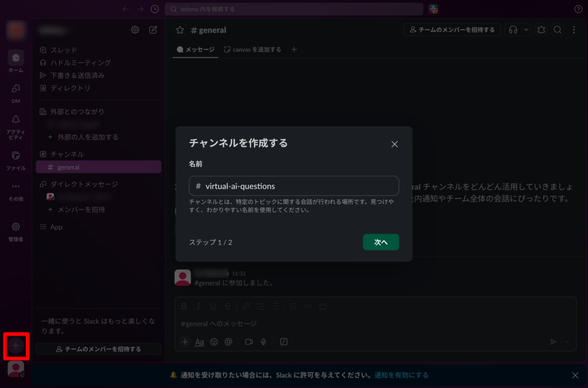Open その他 more menu in sidebar
Image resolution: width=588 pixels, height=388 pixels.
click(x=16, y=190)
